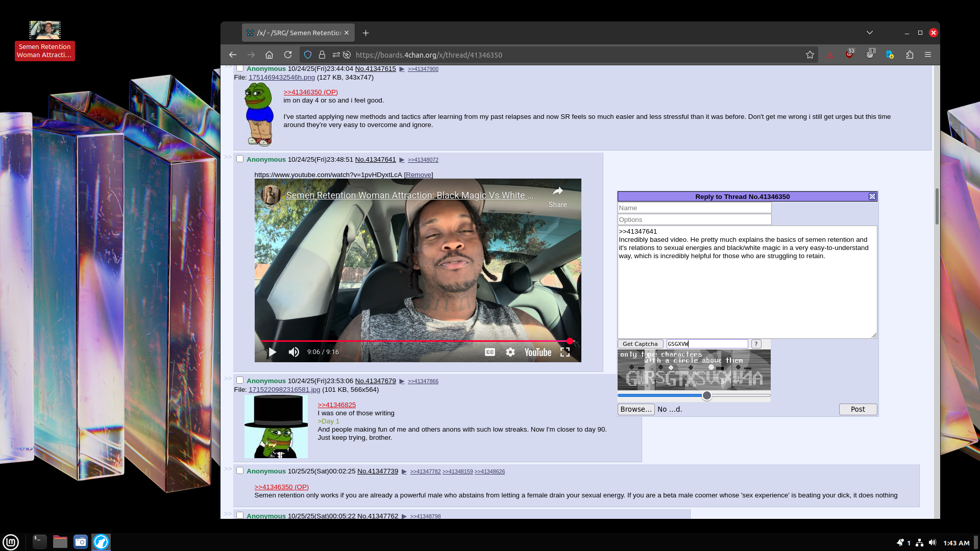
Task: Toggle closed captions on the video
Action: (x=490, y=352)
